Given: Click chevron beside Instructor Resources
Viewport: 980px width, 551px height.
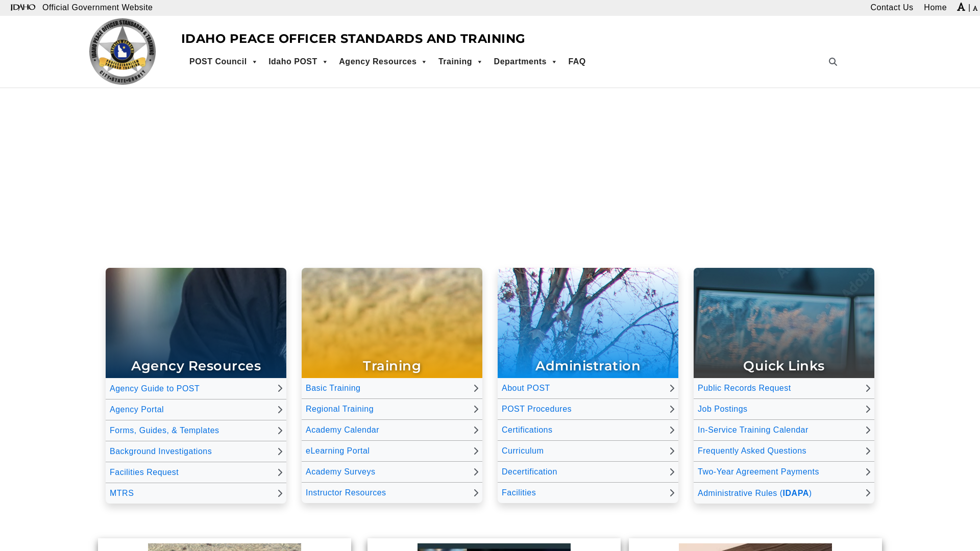Looking at the screenshot, I should tap(476, 493).
